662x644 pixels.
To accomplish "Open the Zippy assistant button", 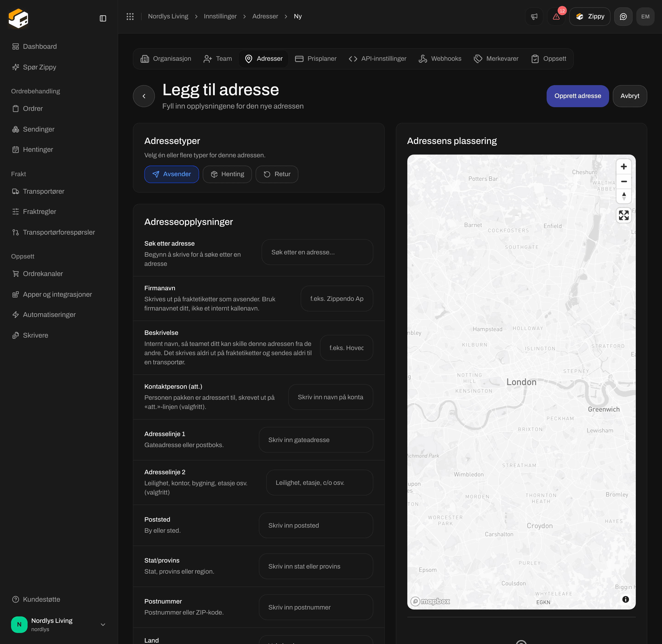I will (589, 17).
